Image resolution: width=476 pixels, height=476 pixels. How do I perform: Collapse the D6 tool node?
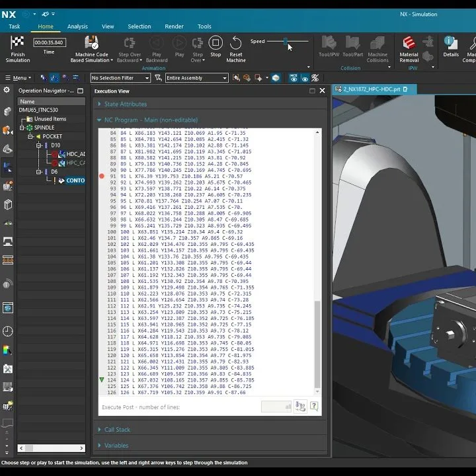pyautogui.click(x=38, y=172)
